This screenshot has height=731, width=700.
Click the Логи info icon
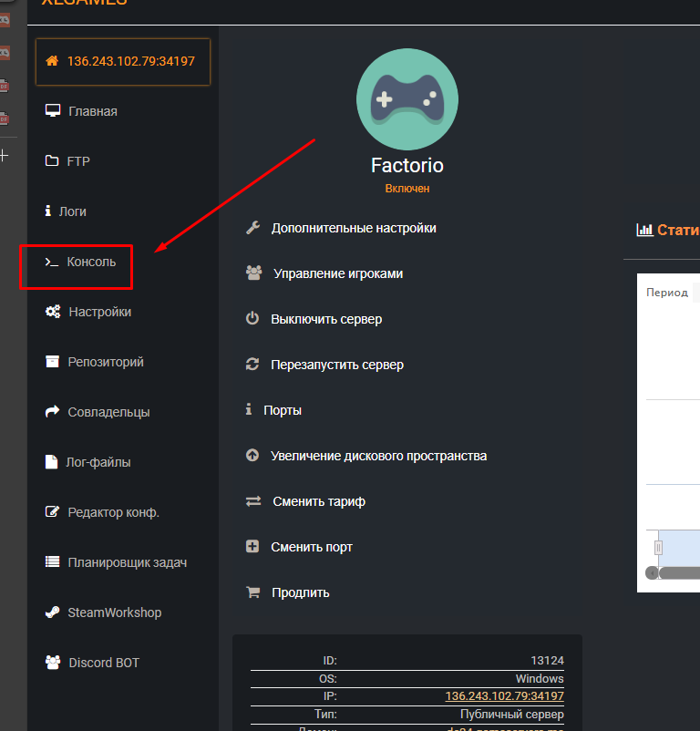pos(48,211)
